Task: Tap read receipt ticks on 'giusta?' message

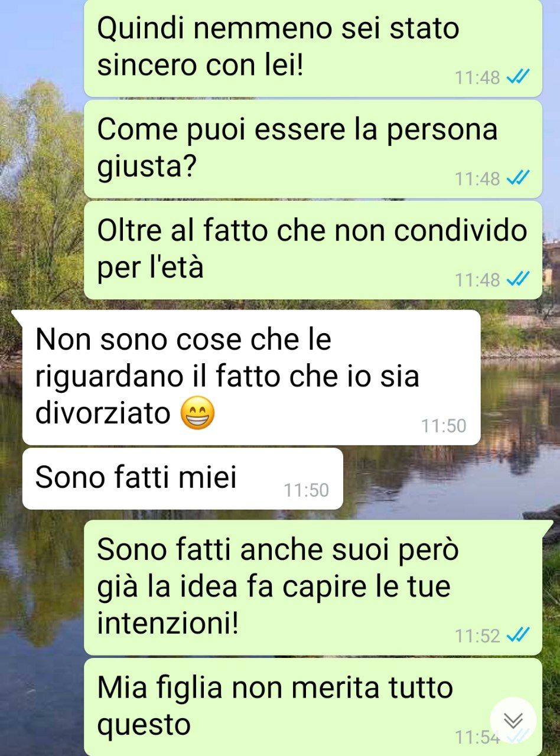Action: 519,178
